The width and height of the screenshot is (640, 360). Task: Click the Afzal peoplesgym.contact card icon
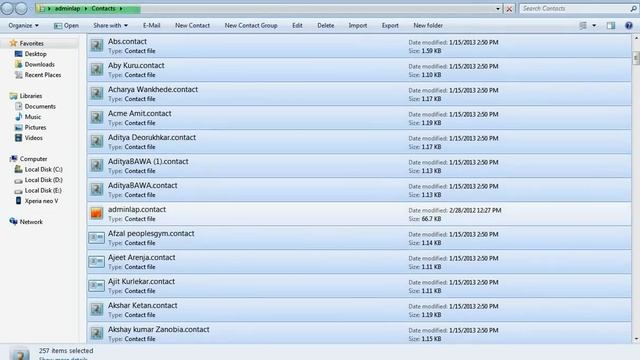pyautogui.click(x=97, y=238)
